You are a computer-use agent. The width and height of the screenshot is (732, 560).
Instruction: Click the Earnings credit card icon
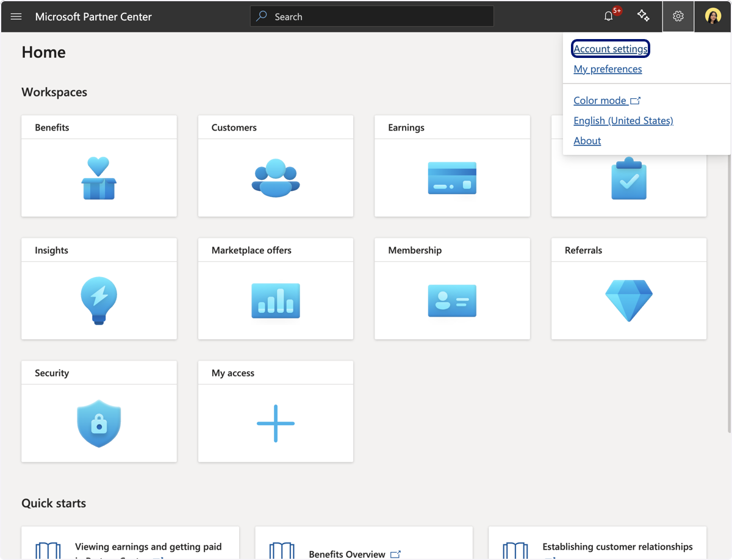tap(452, 178)
